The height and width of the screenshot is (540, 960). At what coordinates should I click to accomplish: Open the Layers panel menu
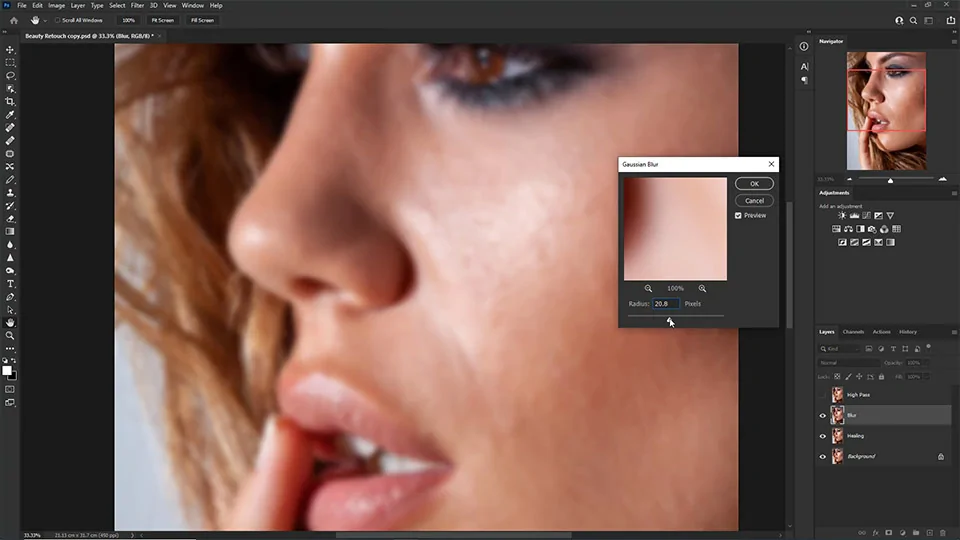(x=954, y=332)
